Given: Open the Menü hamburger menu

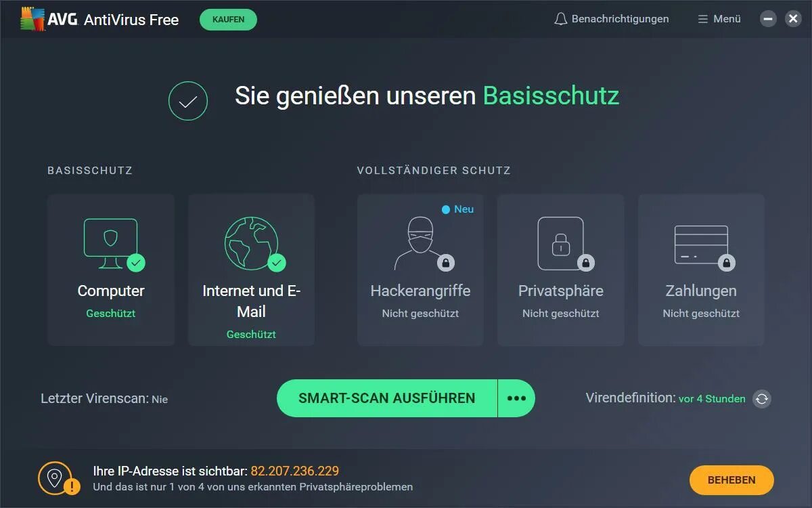Looking at the screenshot, I should 719,19.
